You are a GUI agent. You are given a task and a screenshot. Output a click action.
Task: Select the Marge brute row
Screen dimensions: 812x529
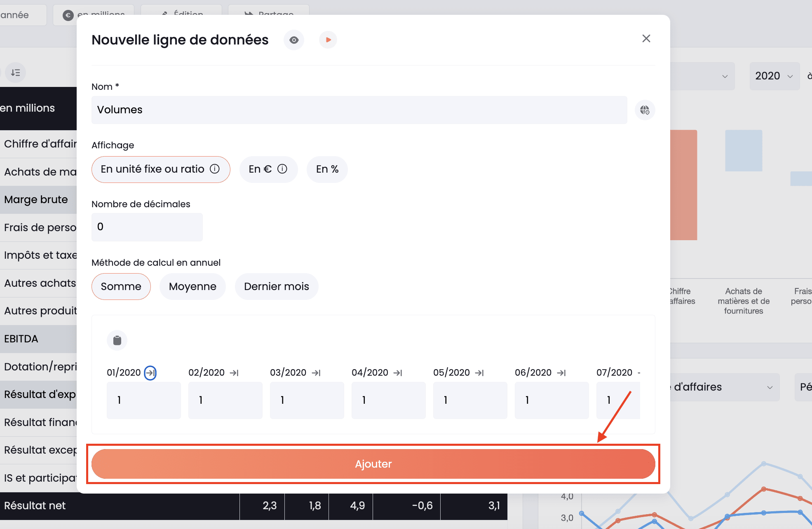coord(38,200)
